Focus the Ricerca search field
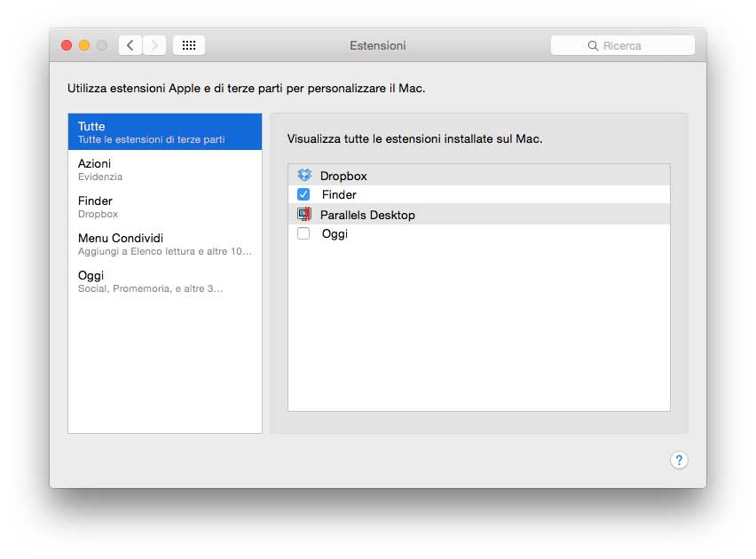Viewport: 756px width, 559px height. [x=622, y=45]
